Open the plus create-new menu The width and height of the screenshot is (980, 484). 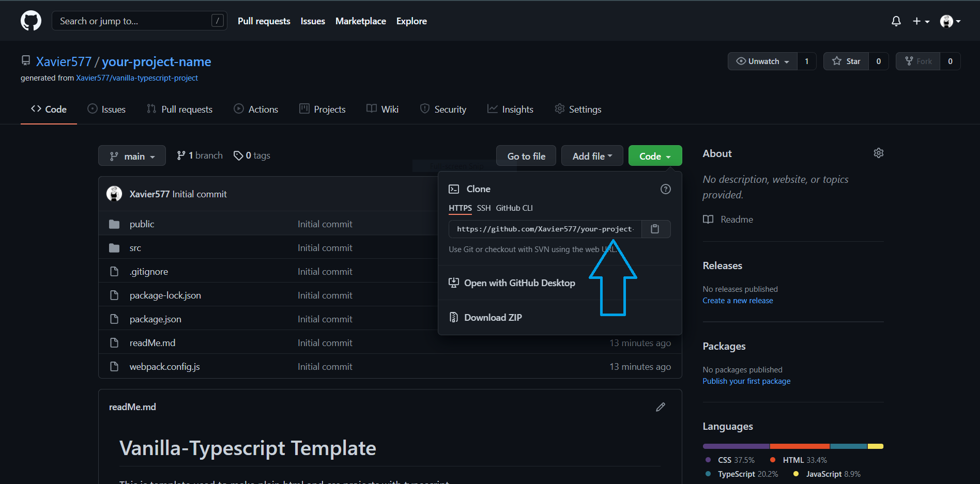pos(921,21)
